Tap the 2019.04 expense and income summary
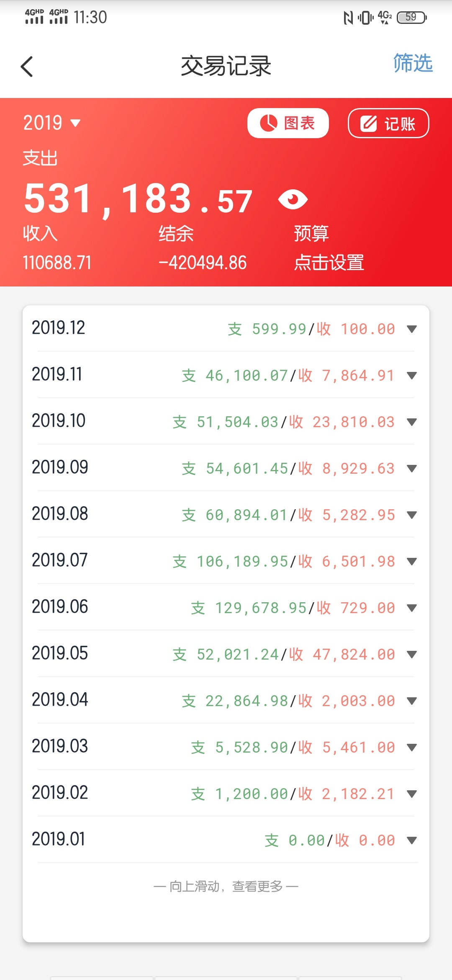Screen dimensions: 452x980 point(288,701)
